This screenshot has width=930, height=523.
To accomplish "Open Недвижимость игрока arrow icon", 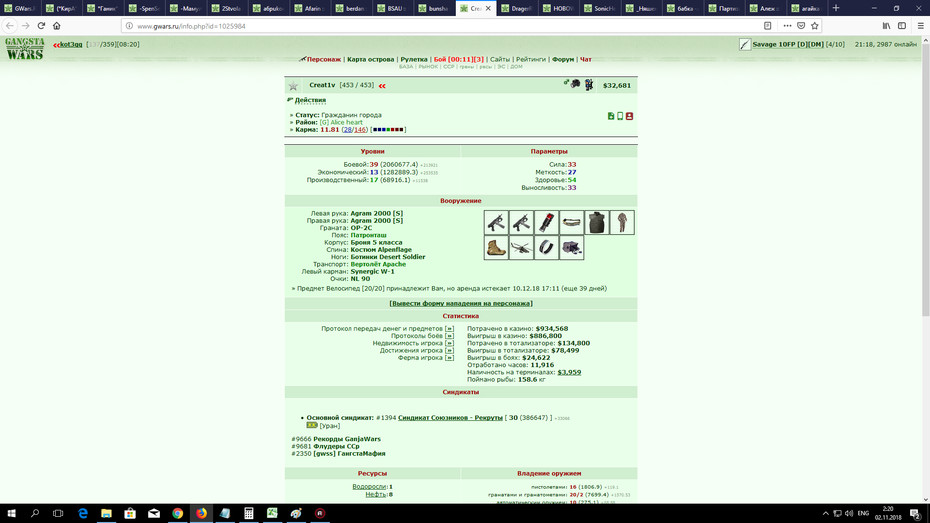I will pos(450,343).
